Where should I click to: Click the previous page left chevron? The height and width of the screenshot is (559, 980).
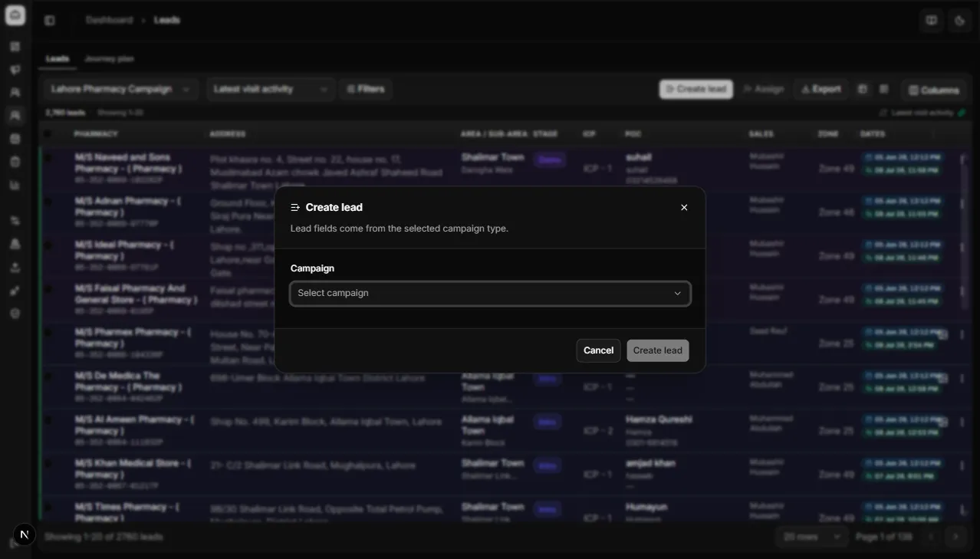[931, 537]
